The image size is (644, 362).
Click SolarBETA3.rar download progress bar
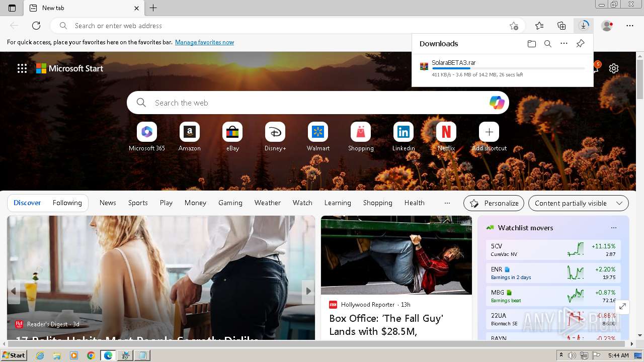pyautogui.click(x=508, y=68)
